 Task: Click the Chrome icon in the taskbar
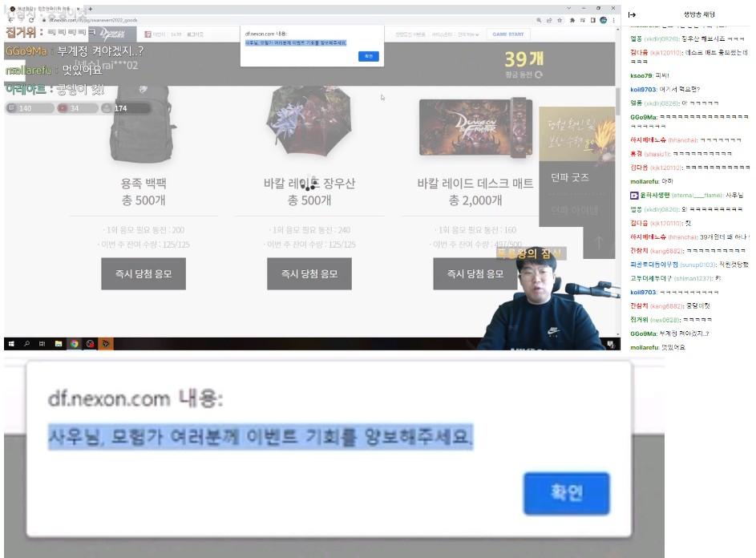click(74, 344)
